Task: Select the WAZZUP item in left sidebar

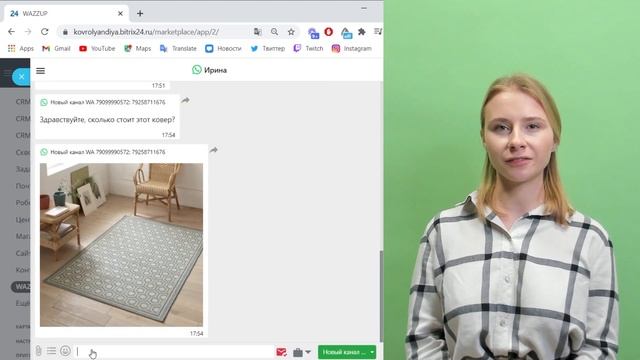Action: [21, 287]
